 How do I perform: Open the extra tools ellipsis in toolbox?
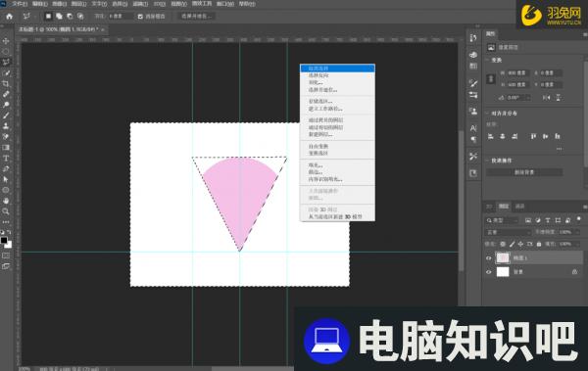click(6, 222)
